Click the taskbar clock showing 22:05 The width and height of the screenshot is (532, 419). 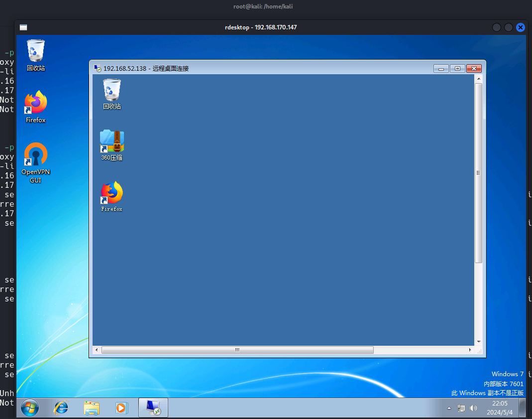coord(500,408)
